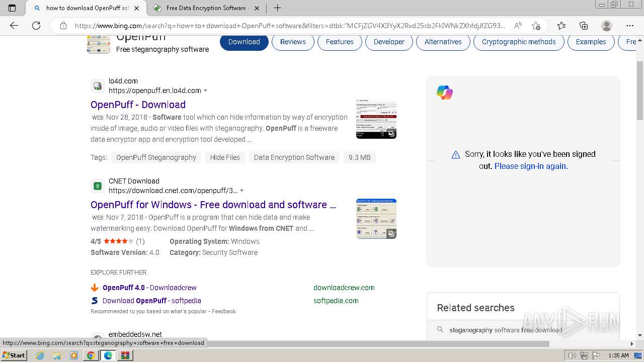Open the user profile avatar
The width and height of the screenshot is (644, 362).
pos(607,26)
